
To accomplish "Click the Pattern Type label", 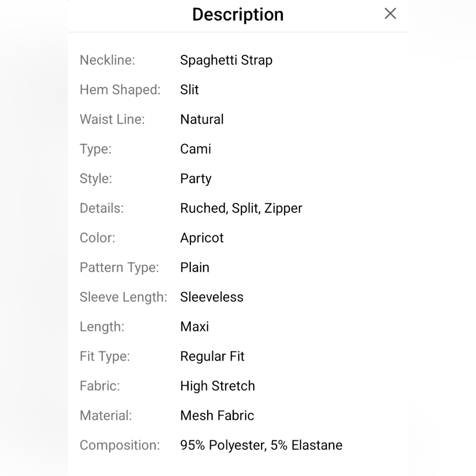I will tap(119, 268).
